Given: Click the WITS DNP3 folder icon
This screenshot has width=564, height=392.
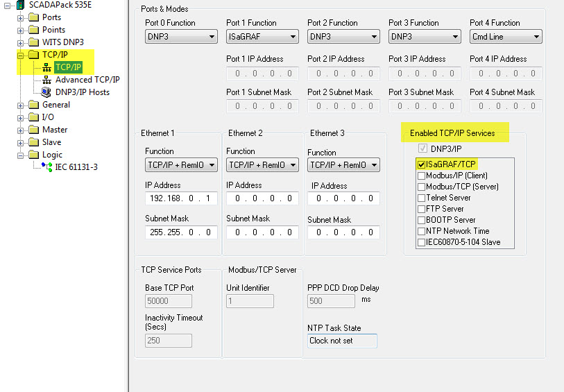Looking at the screenshot, I should [x=34, y=42].
